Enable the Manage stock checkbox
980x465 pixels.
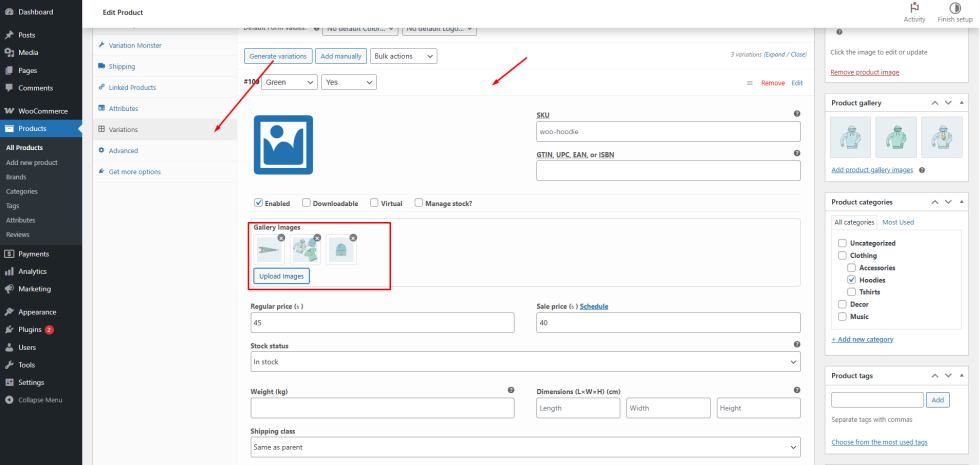coord(419,203)
